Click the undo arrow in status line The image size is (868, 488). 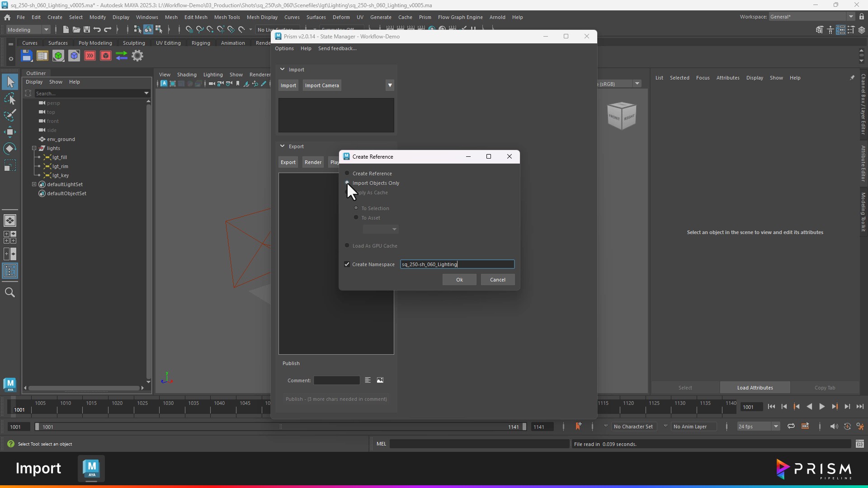pyautogui.click(x=97, y=30)
